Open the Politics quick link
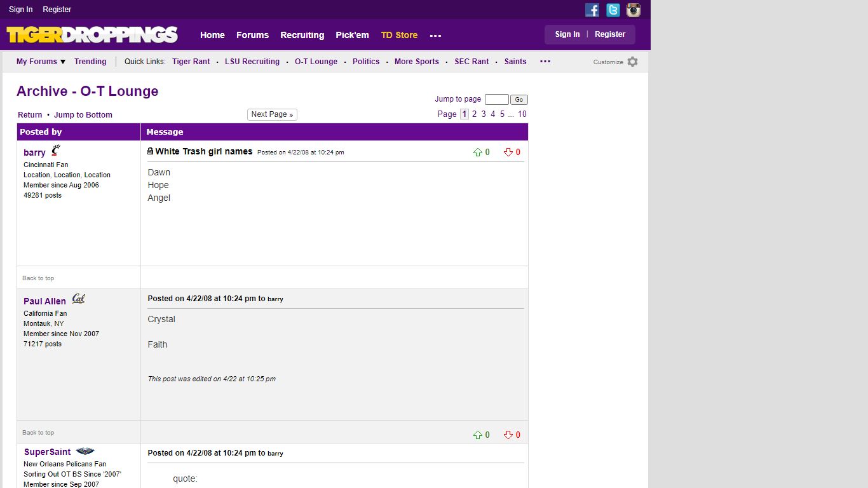This screenshot has height=488, width=868. tap(366, 62)
